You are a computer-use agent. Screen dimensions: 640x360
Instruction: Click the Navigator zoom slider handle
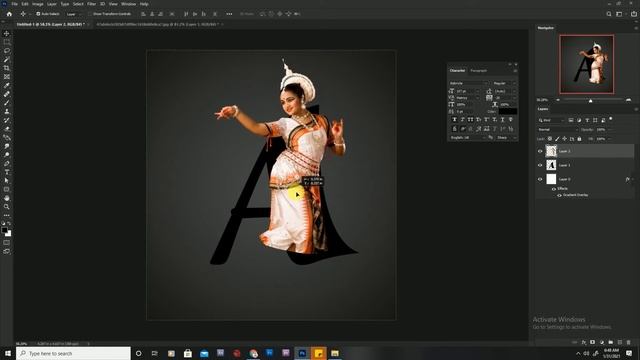[590, 100]
